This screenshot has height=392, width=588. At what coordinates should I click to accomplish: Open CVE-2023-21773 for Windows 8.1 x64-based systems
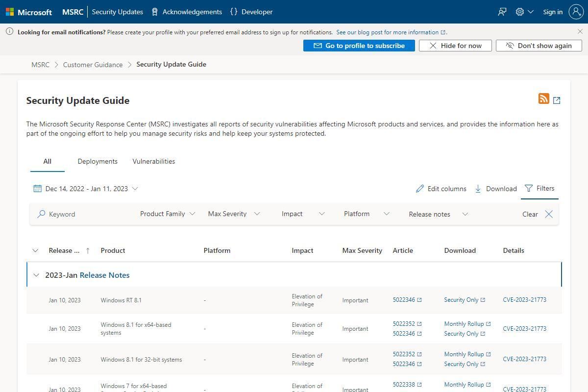(x=524, y=329)
